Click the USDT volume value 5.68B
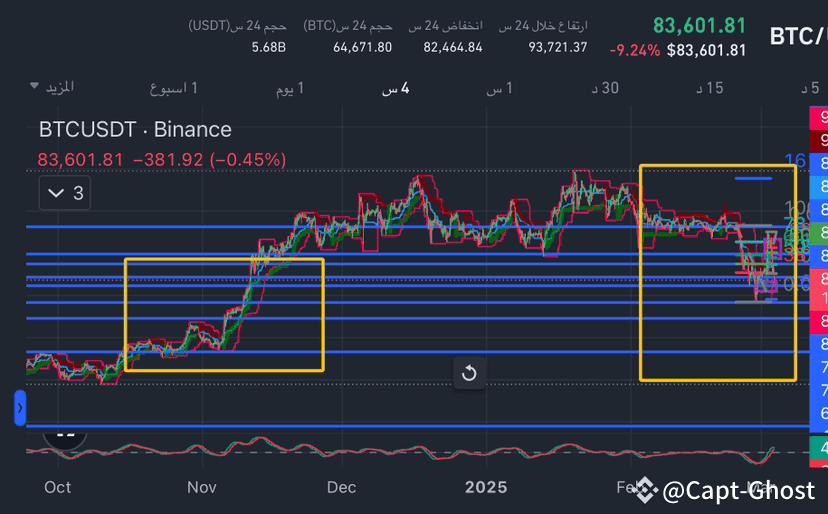Viewport: 828px width, 514px height. [x=269, y=48]
